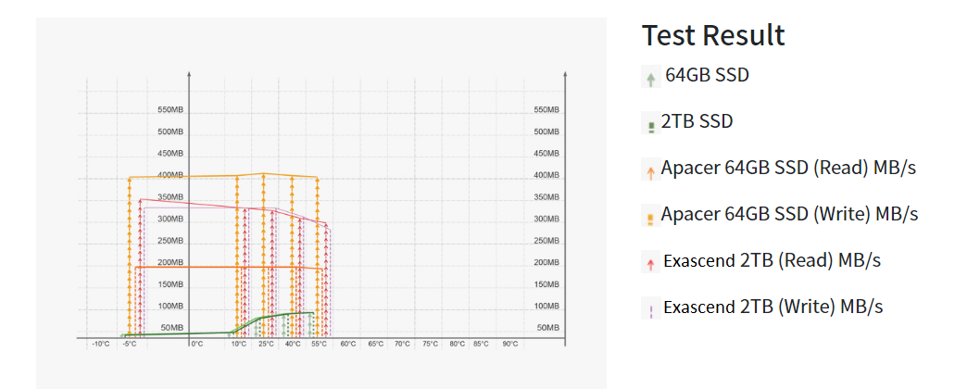Select Apacer 64GB SSD (Write) MB/s legend text
This screenshot has height=389, width=980.
(x=789, y=214)
